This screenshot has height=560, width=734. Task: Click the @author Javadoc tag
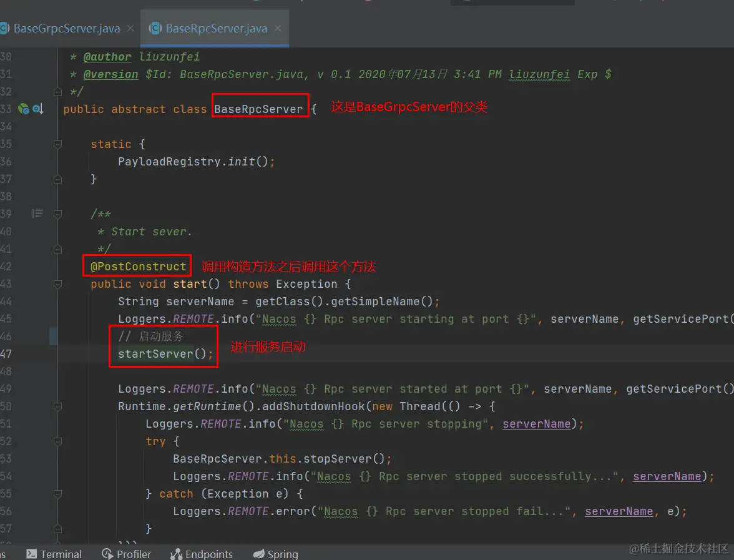107,57
